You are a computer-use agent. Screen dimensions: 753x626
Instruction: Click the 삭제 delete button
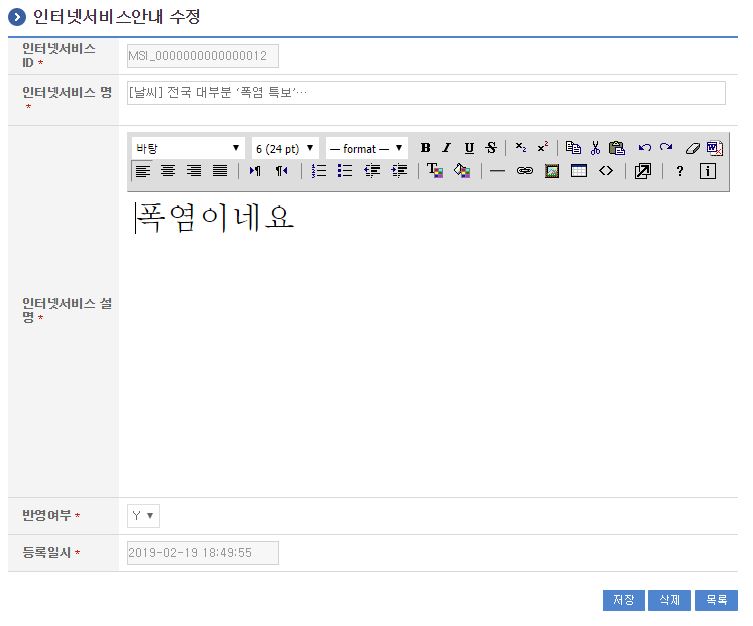point(669,600)
